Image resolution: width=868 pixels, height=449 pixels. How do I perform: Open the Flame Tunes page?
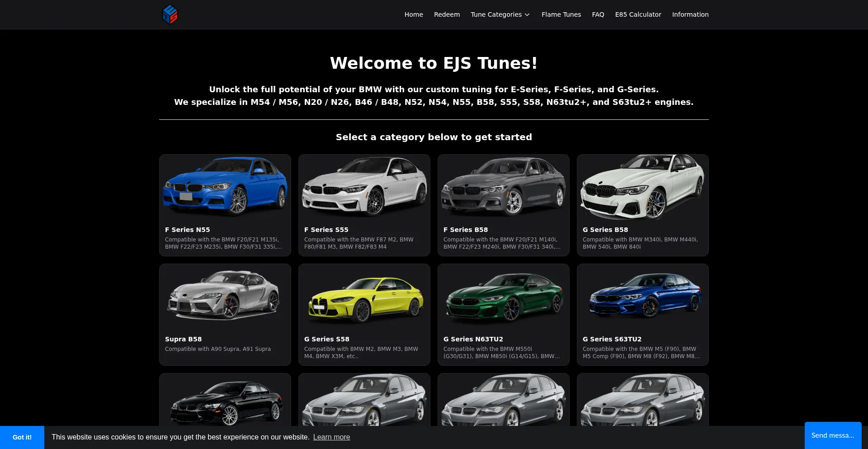[x=561, y=14]
